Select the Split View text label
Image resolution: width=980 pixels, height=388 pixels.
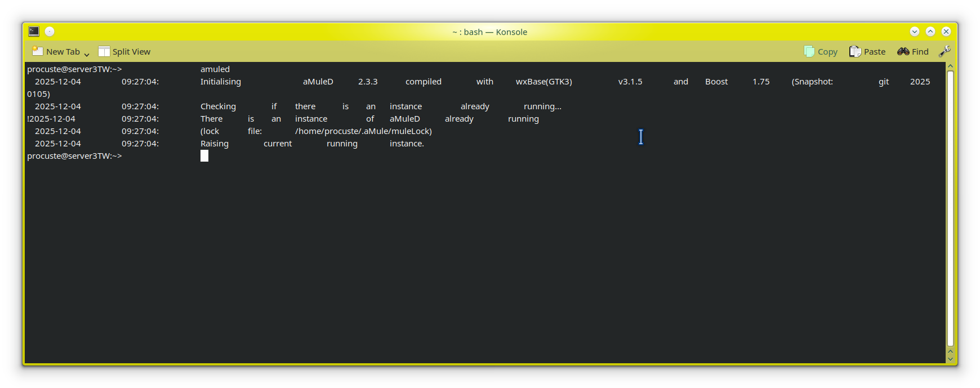pyautogui.click(x=131, y=52)
